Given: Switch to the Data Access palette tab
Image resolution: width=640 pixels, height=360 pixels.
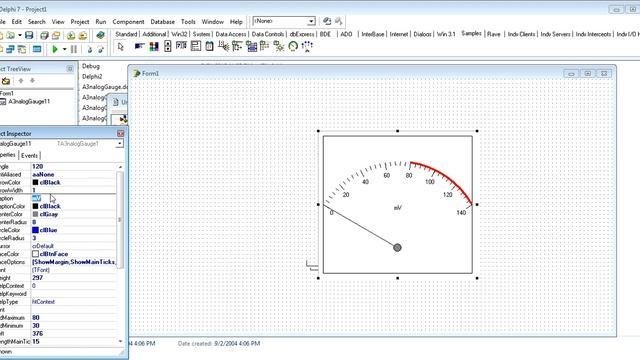Looking at the screenshot, I should [231, 34].
